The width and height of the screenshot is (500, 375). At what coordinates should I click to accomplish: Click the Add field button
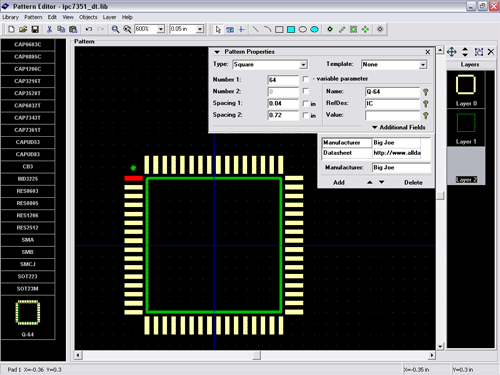tap(339, 183)
